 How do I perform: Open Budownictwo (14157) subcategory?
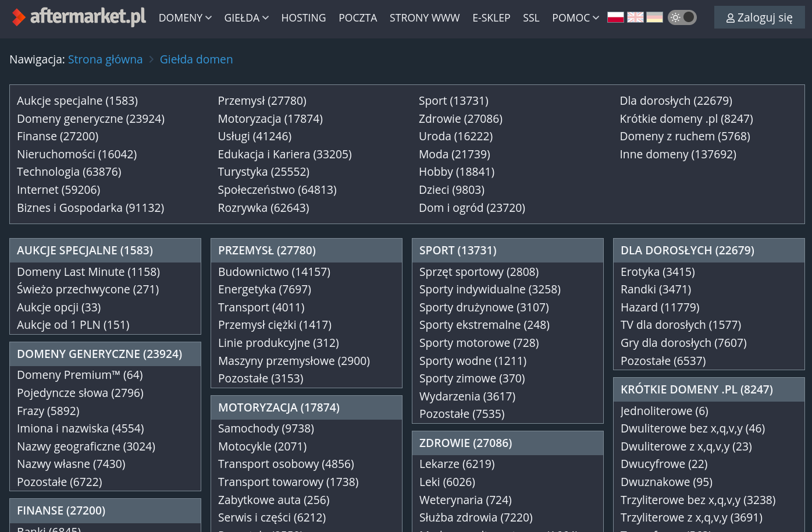(274, 272)
